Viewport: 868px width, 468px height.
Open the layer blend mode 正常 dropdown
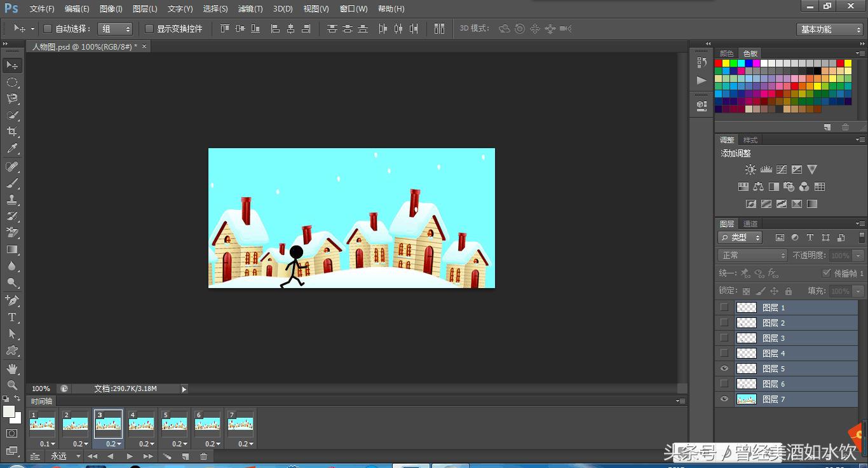click(753, 255)
